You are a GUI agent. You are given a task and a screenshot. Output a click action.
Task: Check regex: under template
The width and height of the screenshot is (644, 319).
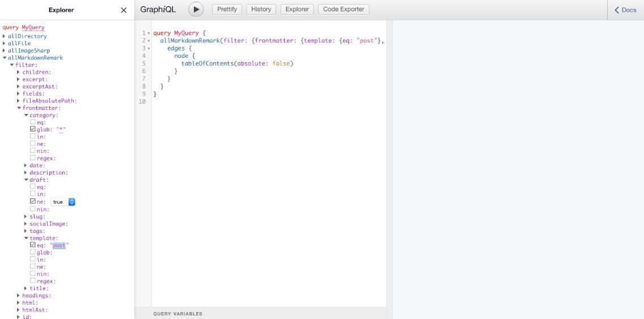33,281
